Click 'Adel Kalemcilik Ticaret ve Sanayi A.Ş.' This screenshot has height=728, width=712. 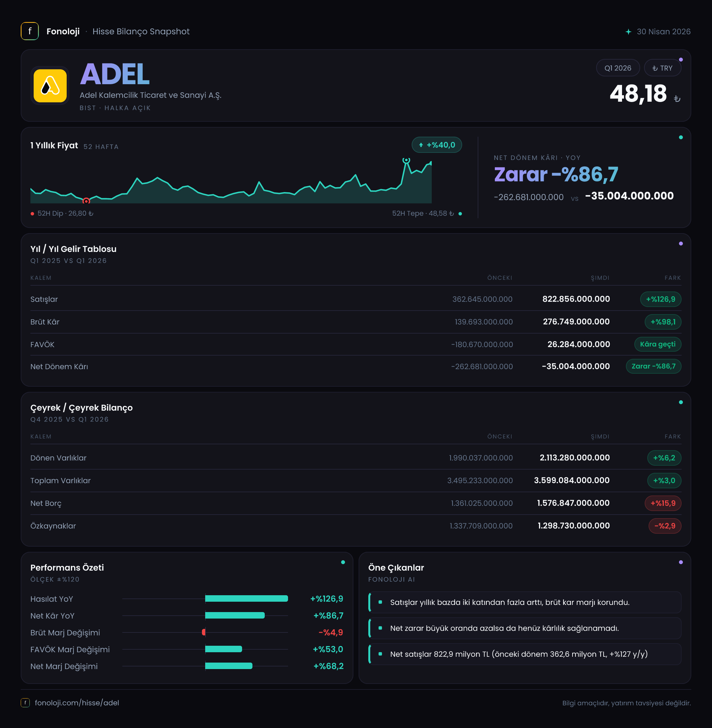(150, 95)
